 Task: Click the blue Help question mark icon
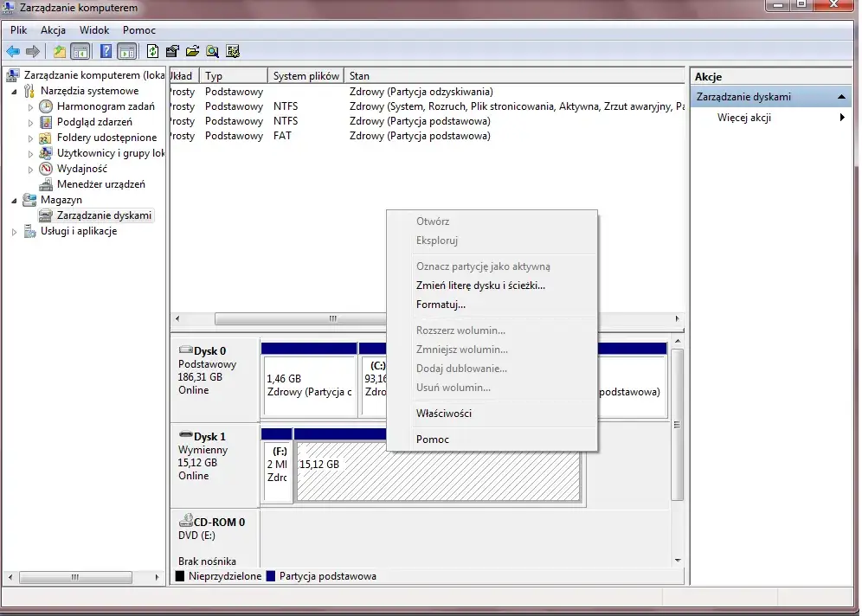(106, 51)
